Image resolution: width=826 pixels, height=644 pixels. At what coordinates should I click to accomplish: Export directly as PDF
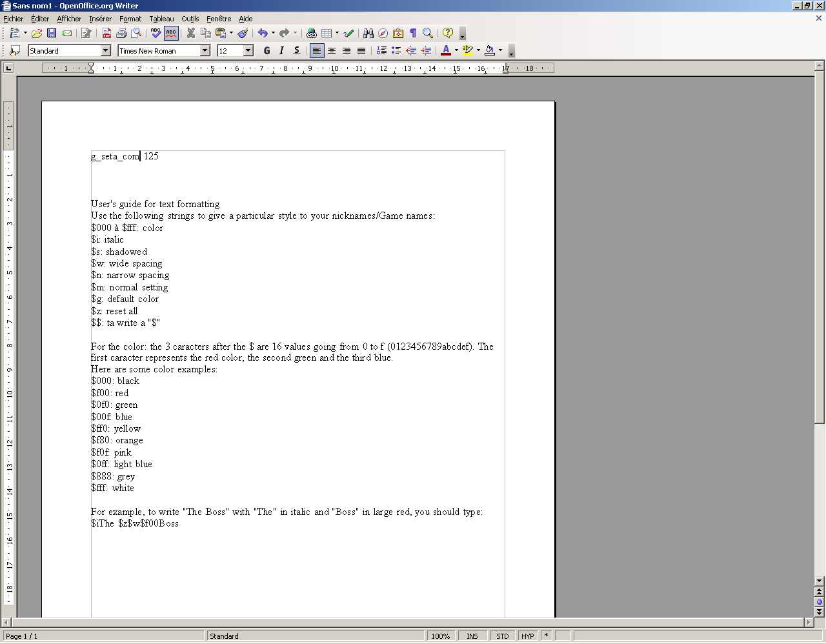[106, 33]
